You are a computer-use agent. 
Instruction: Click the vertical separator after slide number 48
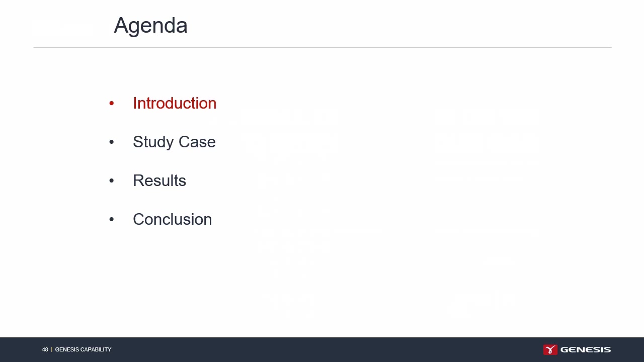pyautogui.click(x=51, y=349)
